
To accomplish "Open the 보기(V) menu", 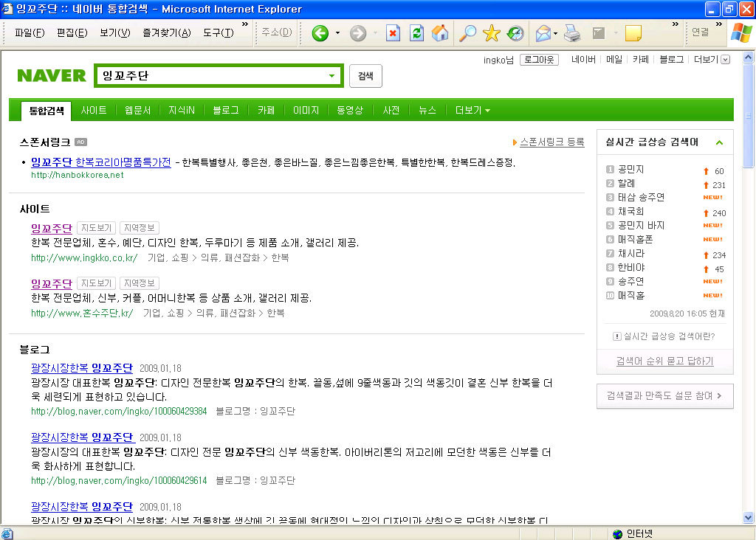I will 114,32.
